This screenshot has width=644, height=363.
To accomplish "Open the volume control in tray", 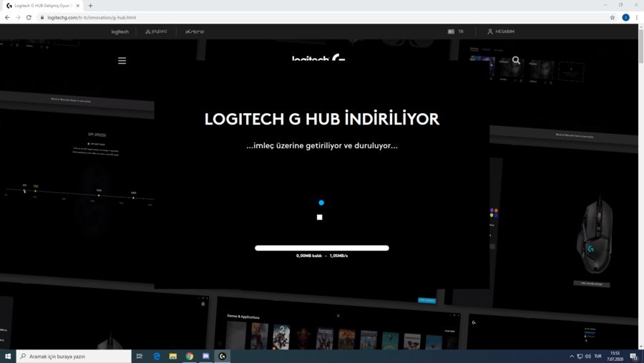I will point(588,357).
